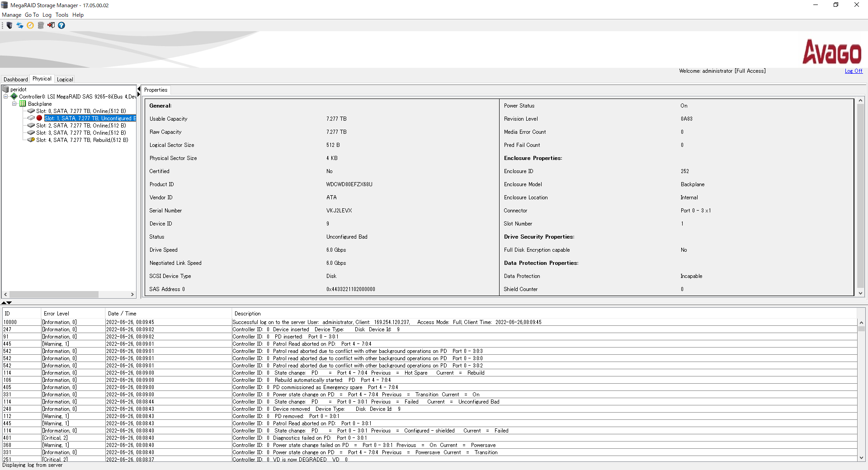The width and height of the screenshot is (868, 470).
Task: Click the ID column header
Action: (21, 313)
